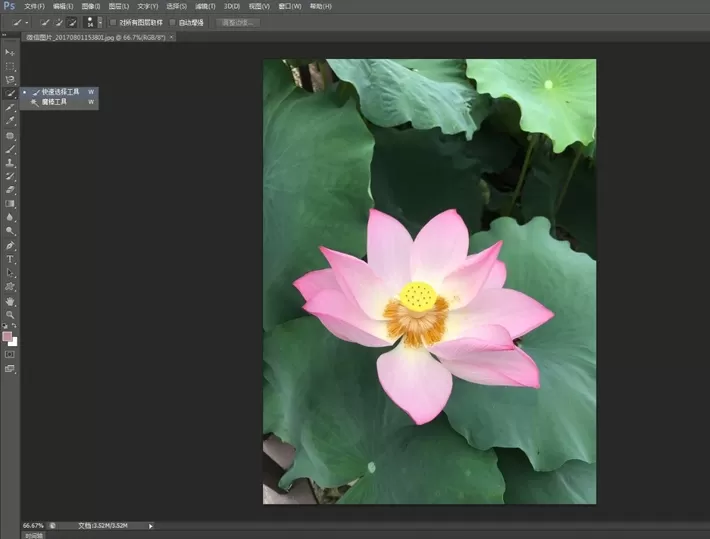Open the 滤镜(T) menu
The image size is (710, 539).
pyautogui.click(x=205, y=6)
